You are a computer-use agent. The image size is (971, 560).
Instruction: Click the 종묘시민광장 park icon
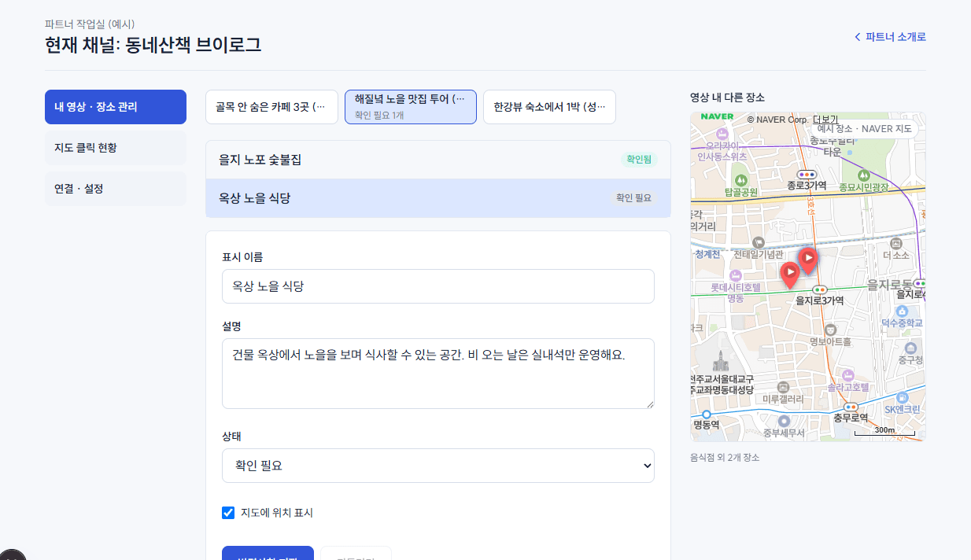pos(863,175)
